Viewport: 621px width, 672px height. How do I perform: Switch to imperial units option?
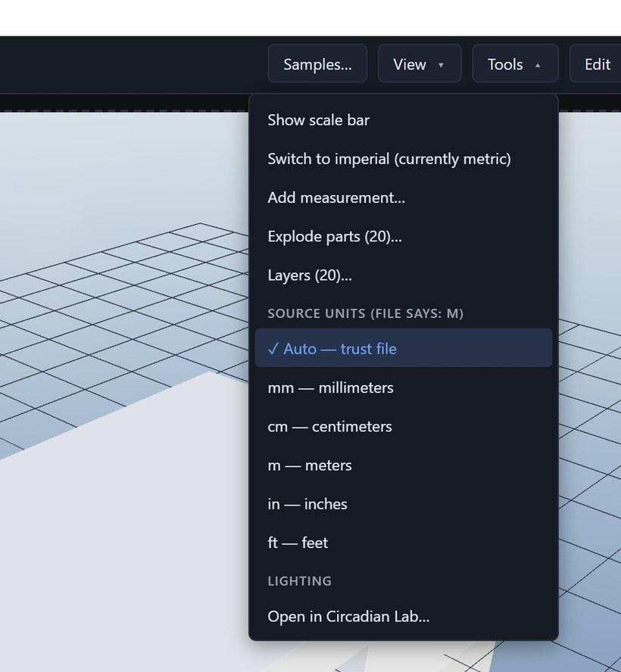click(x=404, y=159)
